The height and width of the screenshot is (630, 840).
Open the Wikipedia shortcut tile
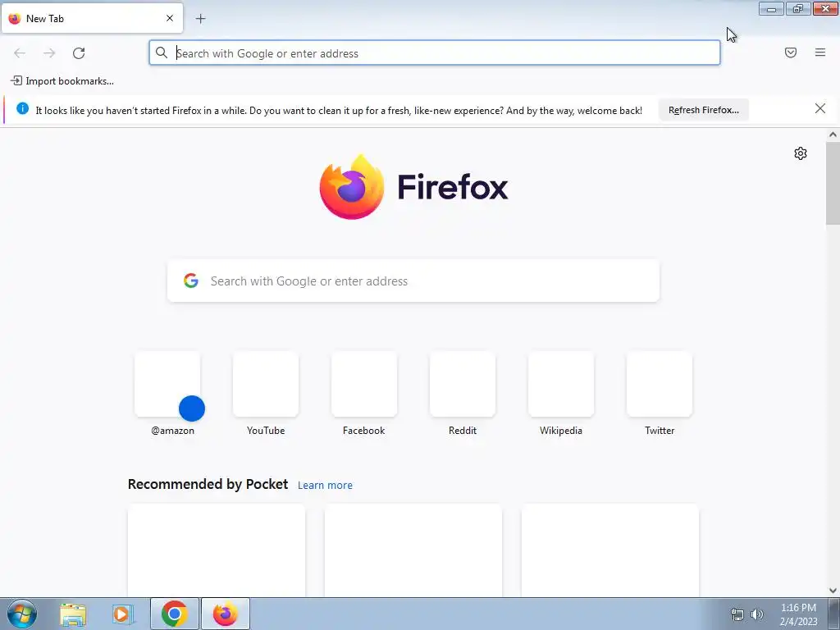point(561,384)
